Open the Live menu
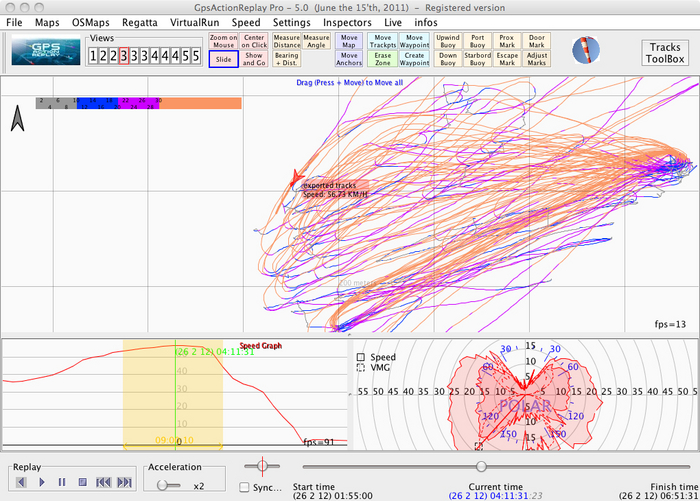Image resolution: width=700 pixels, height=501 pixels. tap(393, 22)
